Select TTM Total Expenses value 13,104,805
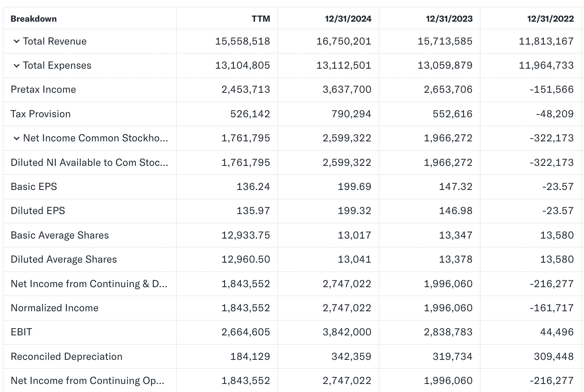This screenshot has height=392, width=584. pos(243,65)
